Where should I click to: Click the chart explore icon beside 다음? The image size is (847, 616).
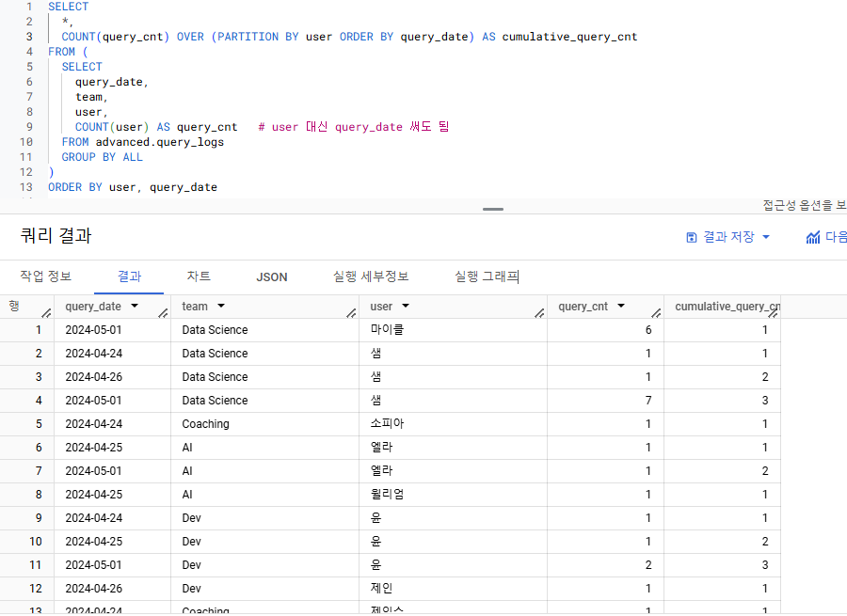[x=812, y=237]
